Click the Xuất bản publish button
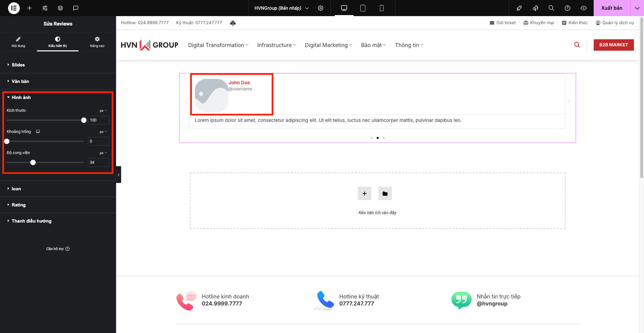Screen dimensions: 644x333 click(x=611, y=8)
